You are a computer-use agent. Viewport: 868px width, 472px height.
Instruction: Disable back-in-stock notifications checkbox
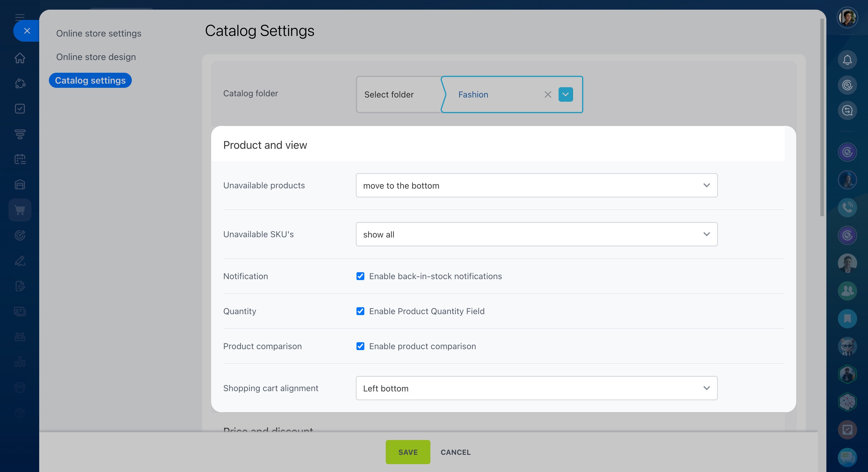(360, 276)
